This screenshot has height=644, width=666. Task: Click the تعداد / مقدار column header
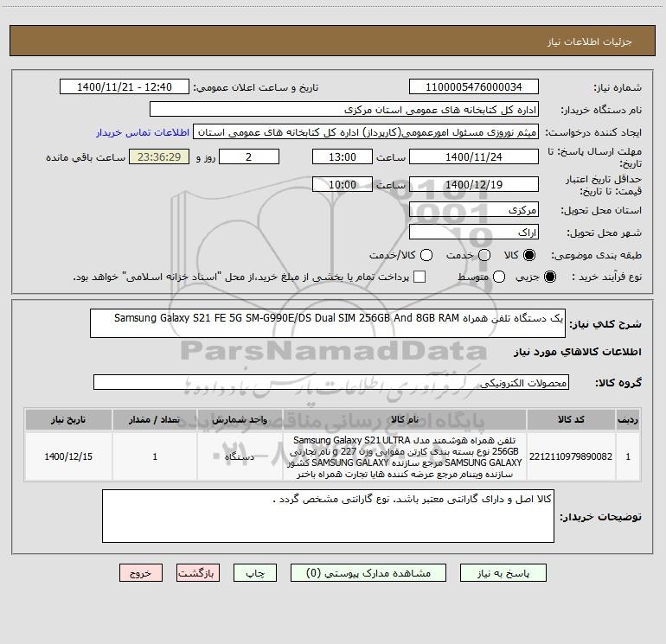(x=155, y=419)
